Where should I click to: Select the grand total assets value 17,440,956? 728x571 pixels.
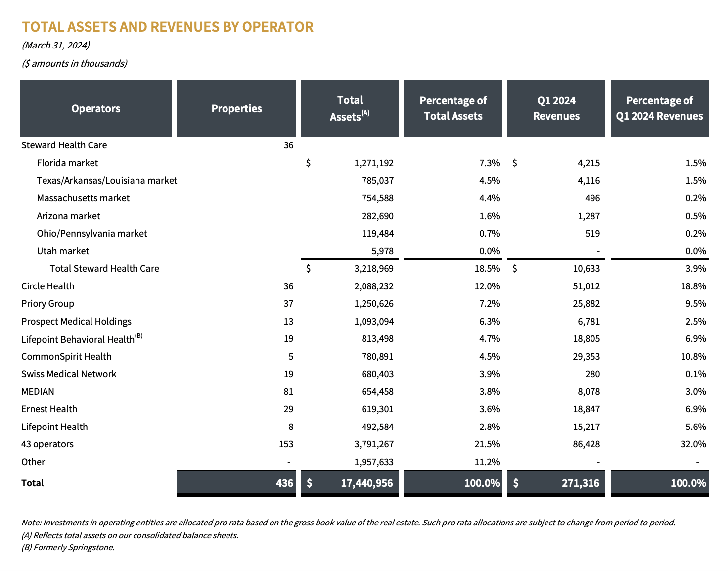coord(367,483)
